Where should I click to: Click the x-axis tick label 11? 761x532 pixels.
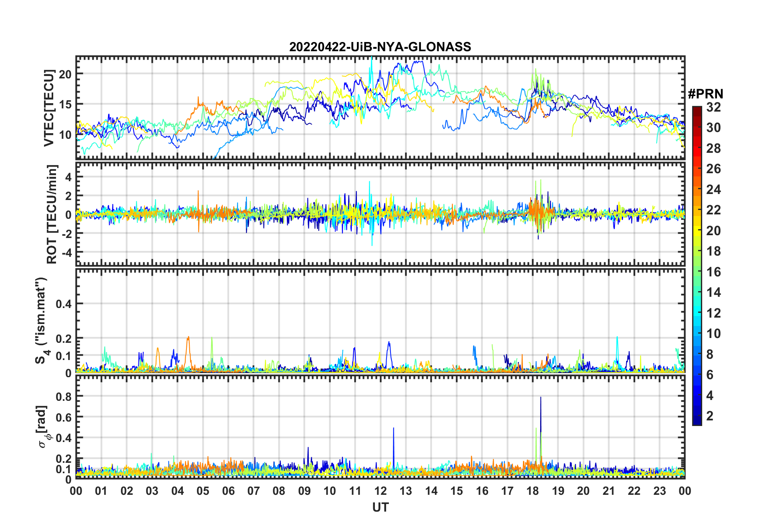pyautogui.click(x=355, y=491)
